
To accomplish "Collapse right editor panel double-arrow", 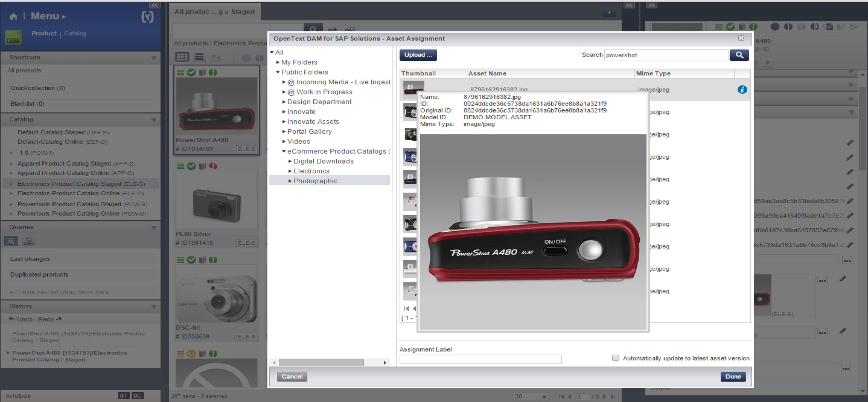I will tap(651, 5).
